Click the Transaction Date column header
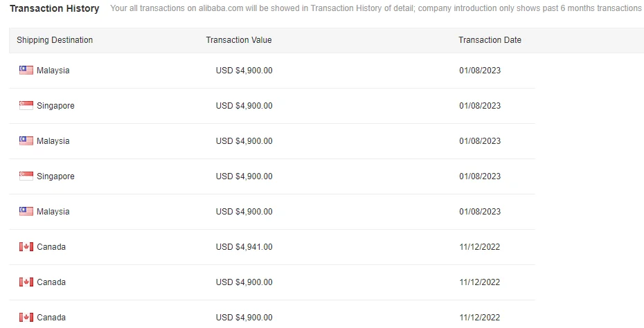This screenshot has width=644, height=328. 490,40
